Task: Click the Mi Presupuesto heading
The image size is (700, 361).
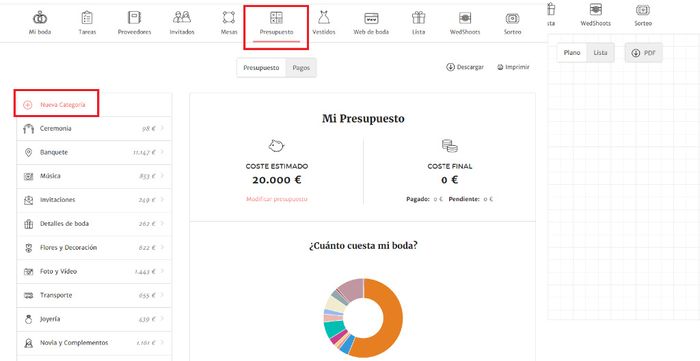Action: pyautogui.click(x=363, y=119)
